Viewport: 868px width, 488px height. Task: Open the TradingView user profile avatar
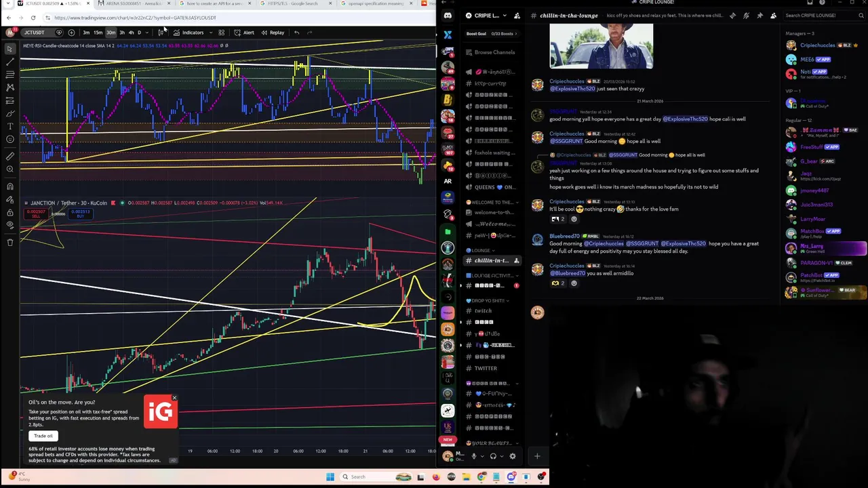[x=9, y=33]
